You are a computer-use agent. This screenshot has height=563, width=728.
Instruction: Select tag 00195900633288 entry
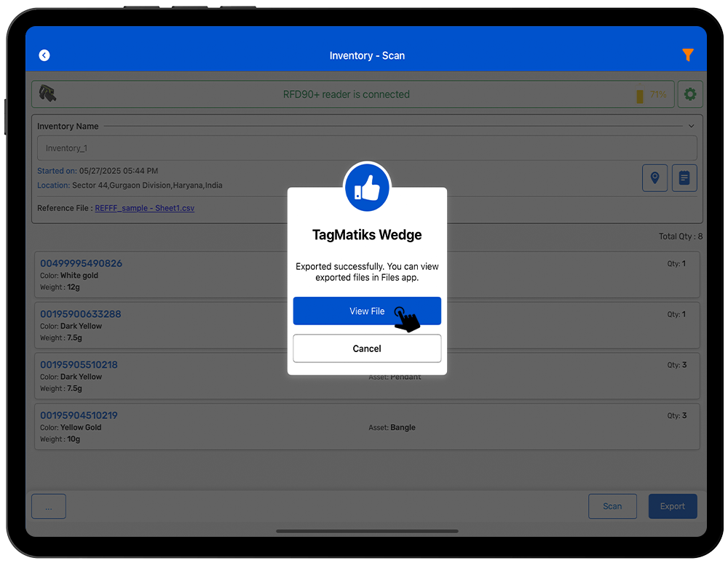(81, 314)
